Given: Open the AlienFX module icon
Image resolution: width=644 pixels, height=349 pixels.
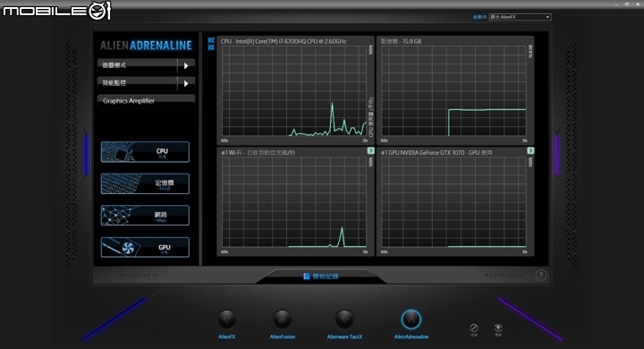Looking at the screenshot, I should 226,319.
